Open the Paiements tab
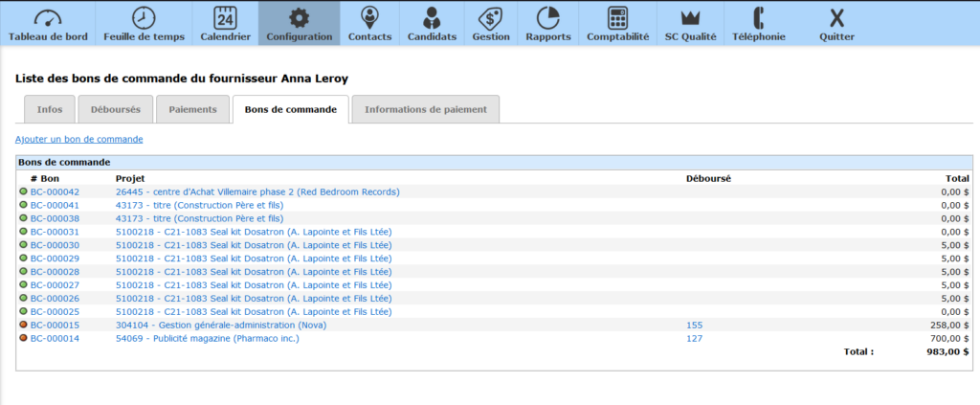 pos(192,109)
